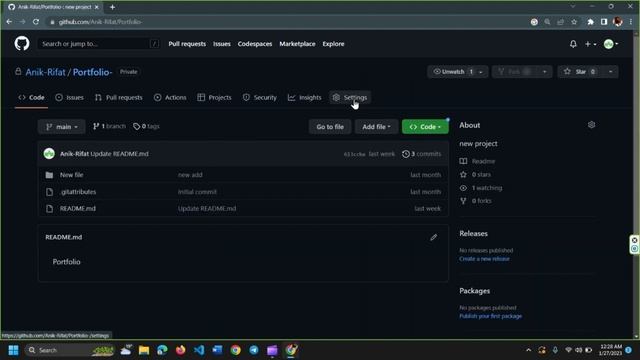Screen dimensions: 640x360
Task: Open the Add file dropdown
Action: [376, 127]
